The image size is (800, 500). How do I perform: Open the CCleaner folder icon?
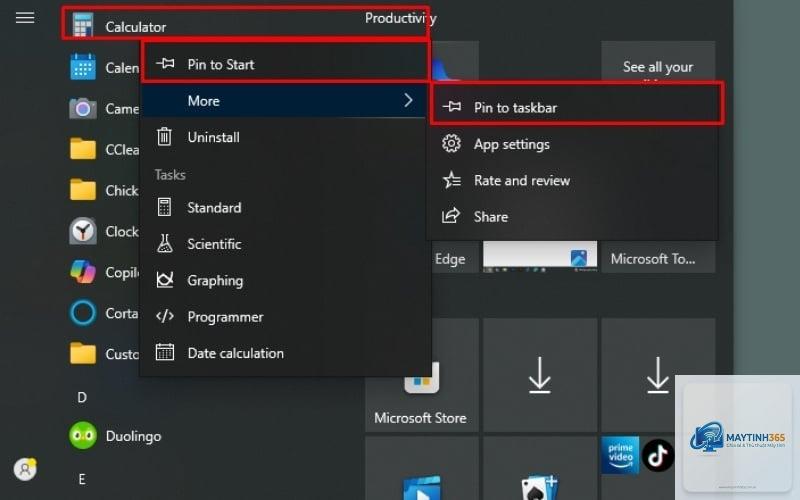83,149
